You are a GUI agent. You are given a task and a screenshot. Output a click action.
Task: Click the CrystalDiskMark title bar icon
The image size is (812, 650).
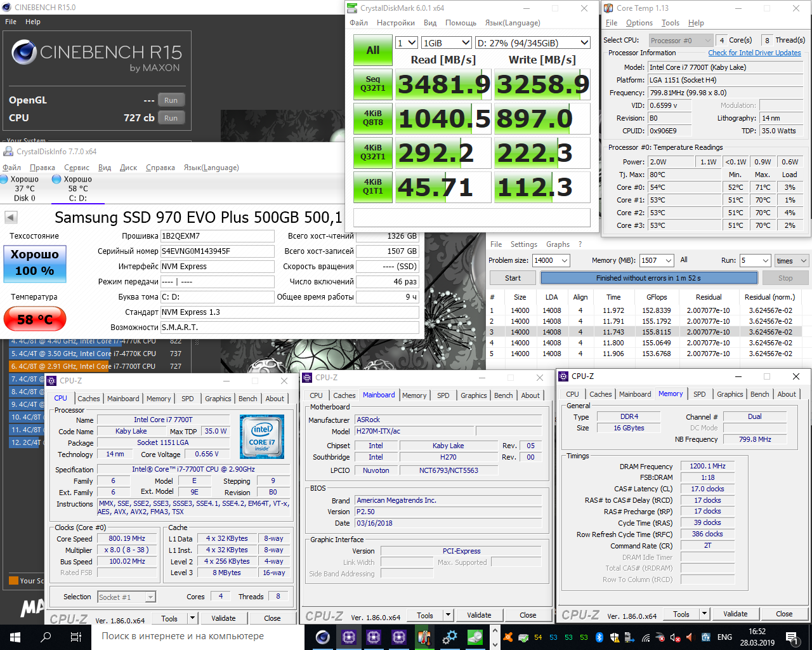tap(353, 8)
